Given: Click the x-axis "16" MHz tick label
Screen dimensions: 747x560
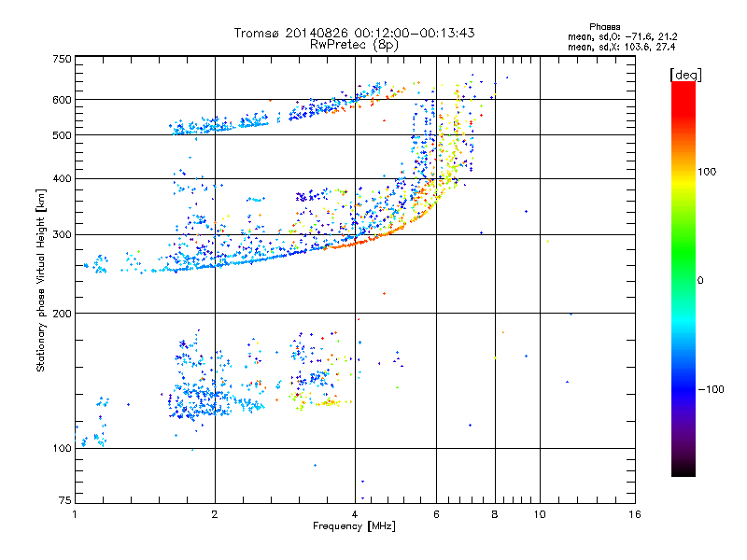Looking at the screenshot, I should (x=635, y=514).
